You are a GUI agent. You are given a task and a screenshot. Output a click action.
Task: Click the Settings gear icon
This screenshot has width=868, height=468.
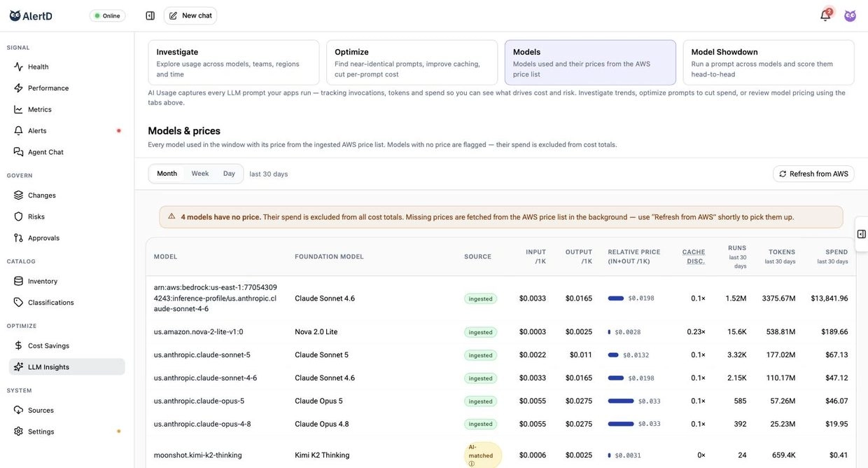pyautogui.click(x=18, y=432)
